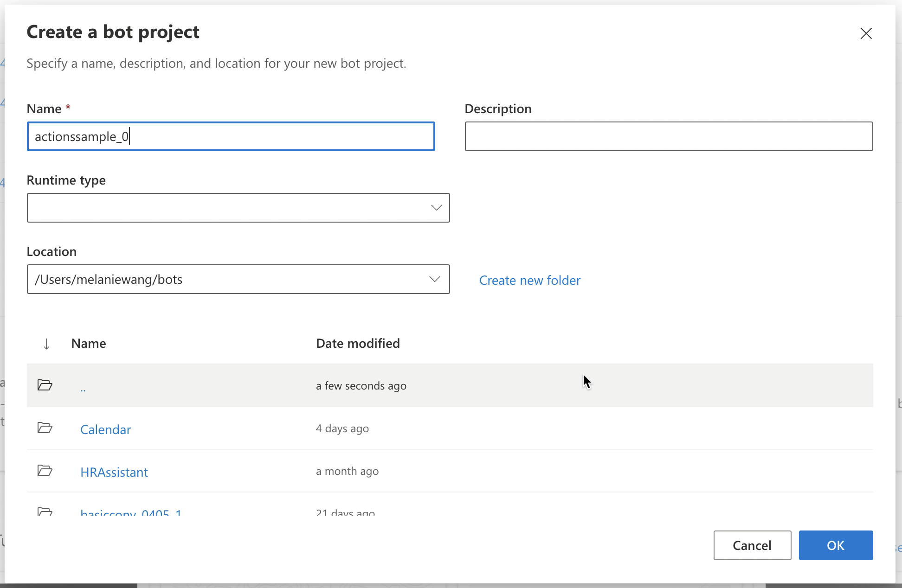Click the Create new folder link
This screenshot has height=588, width=902.
point(529,280)
